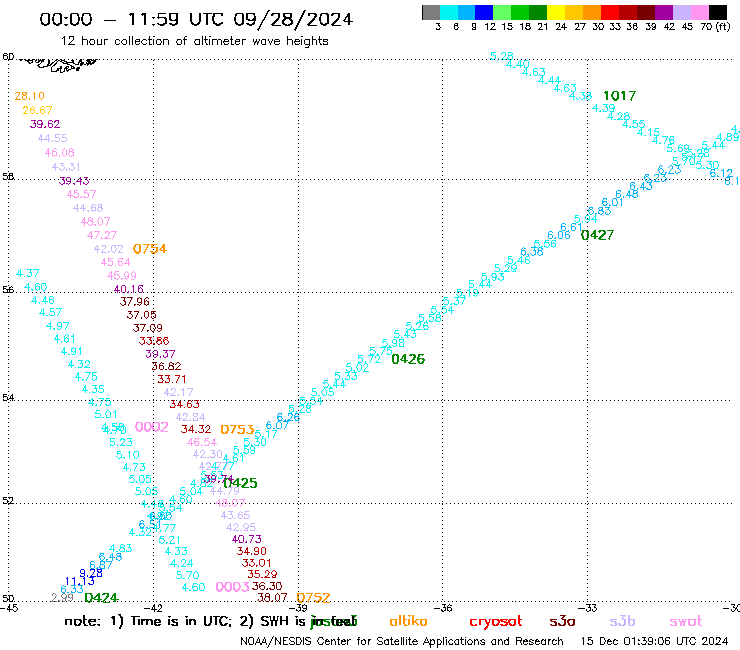Select the dark blue swatch in the legend
The height and width of the screenshot is (650, 740).
tap(485, 12)
